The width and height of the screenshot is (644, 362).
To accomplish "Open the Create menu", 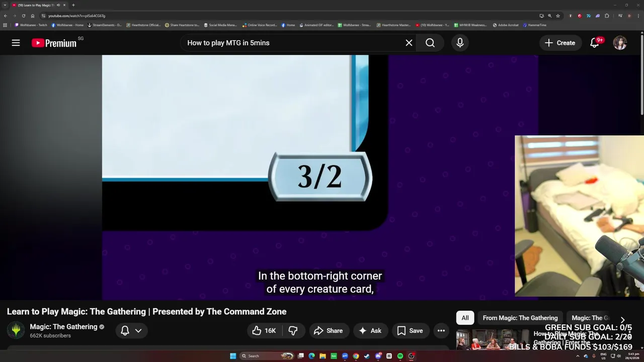I will coord(560,43).
